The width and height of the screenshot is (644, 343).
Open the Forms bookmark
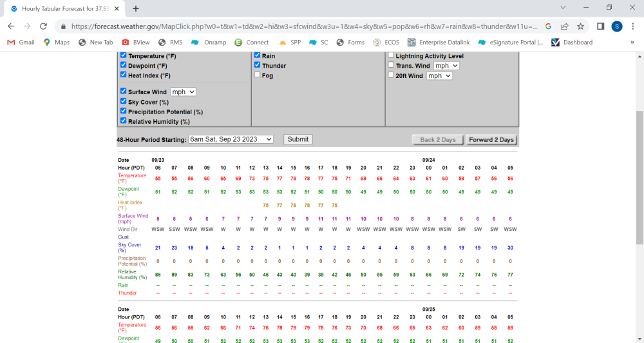click(350, 43)
